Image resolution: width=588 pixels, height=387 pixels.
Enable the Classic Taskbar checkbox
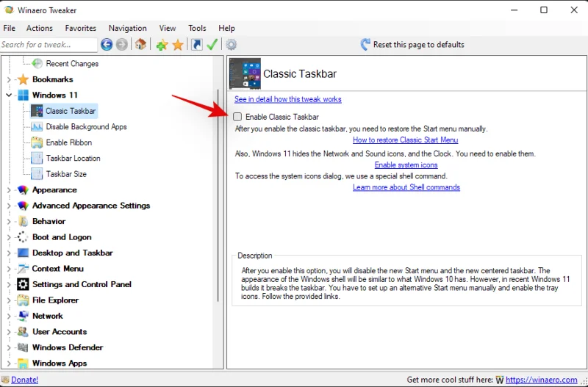tap(237, 117)
